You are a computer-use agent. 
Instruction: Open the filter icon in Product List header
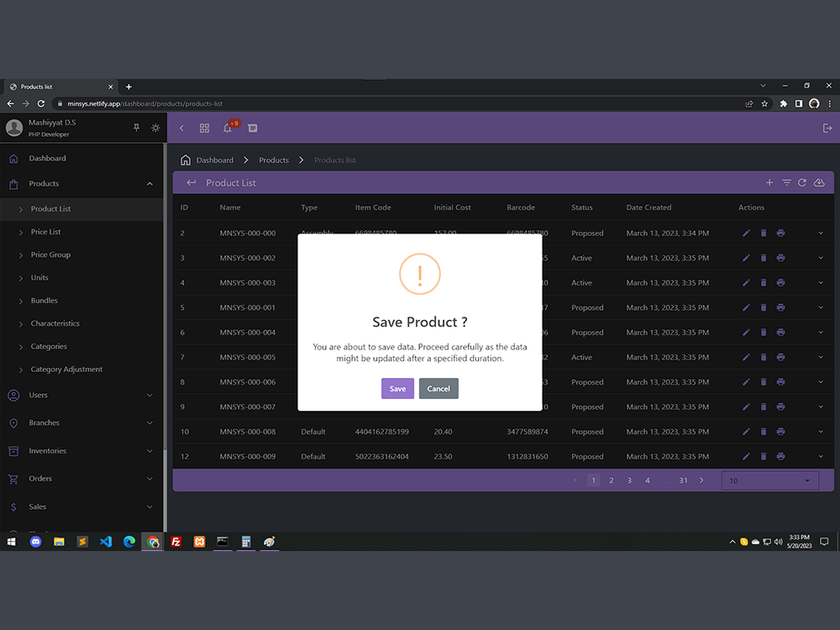coord(786,182)
